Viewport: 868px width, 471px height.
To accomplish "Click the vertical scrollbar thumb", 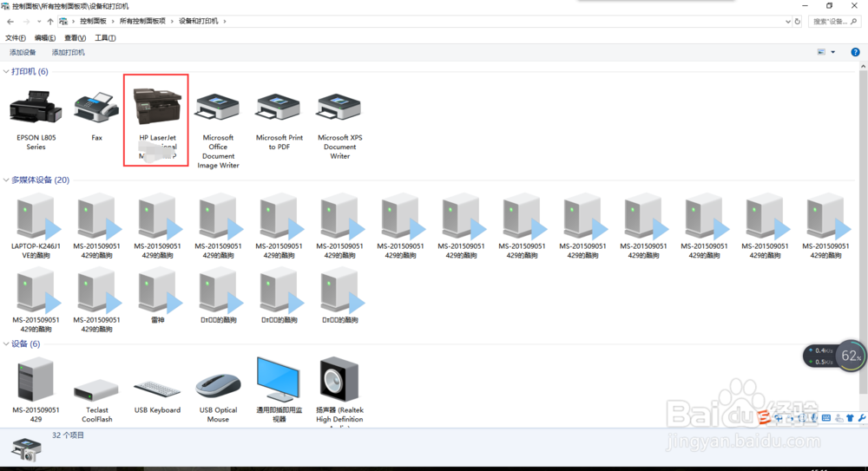I will tap(863, 232).
